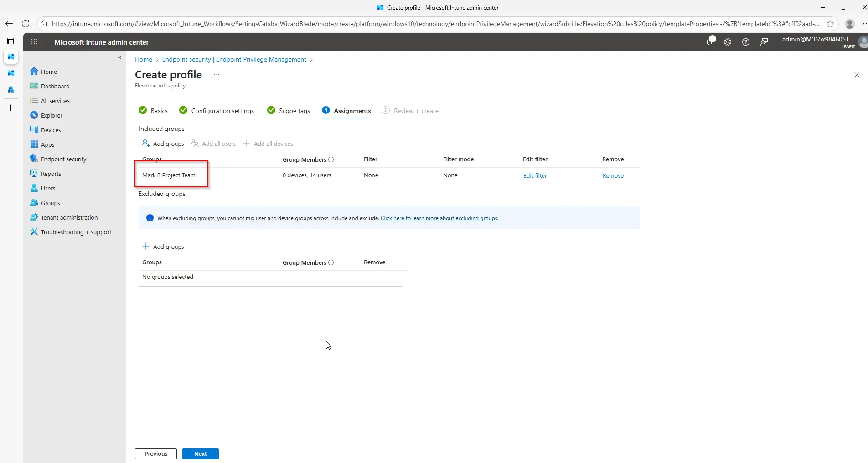
Task: Click the browser back arrow
Action: coord(9,24)
